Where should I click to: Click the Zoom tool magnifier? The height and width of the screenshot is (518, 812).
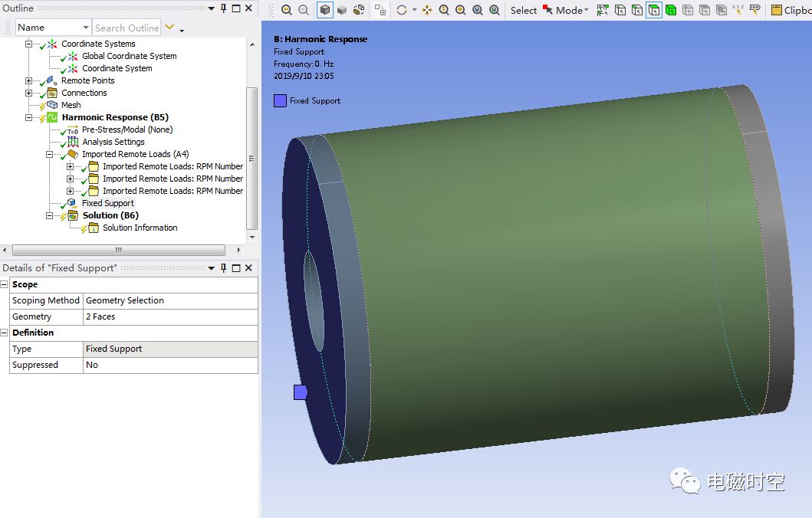point(444,10)
